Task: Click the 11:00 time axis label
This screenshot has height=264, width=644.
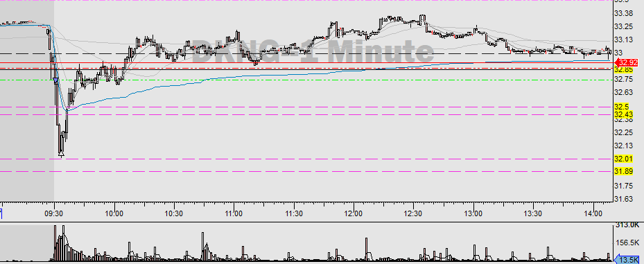Action: tap(234, 214)
